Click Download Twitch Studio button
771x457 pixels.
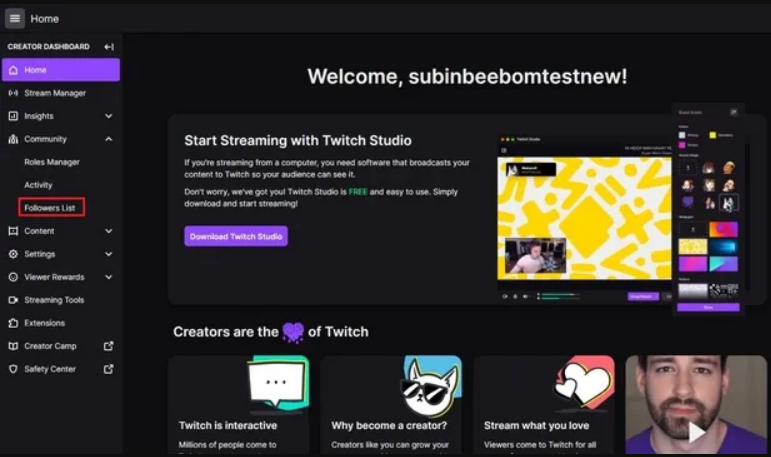coord(236,237)
